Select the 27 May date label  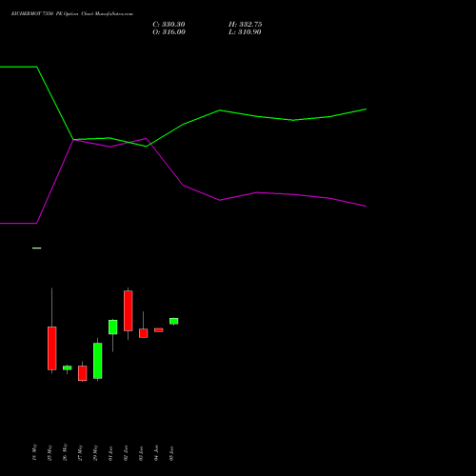point(80,453)
